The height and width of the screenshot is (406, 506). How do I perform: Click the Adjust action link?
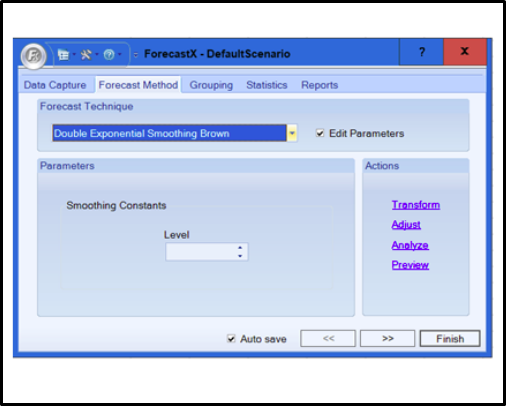pyautogui.click(x=406, y=225)
